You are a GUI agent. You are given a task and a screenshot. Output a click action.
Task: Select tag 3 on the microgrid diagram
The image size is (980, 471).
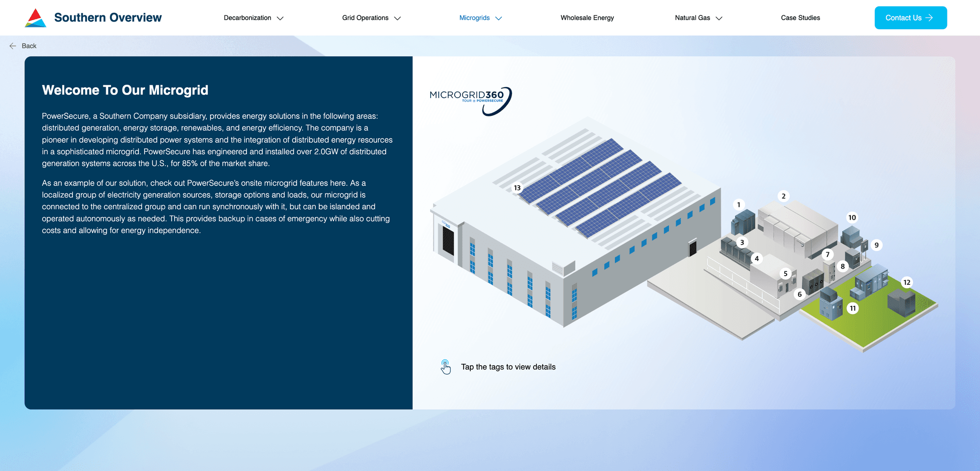(x=742, y=243)
